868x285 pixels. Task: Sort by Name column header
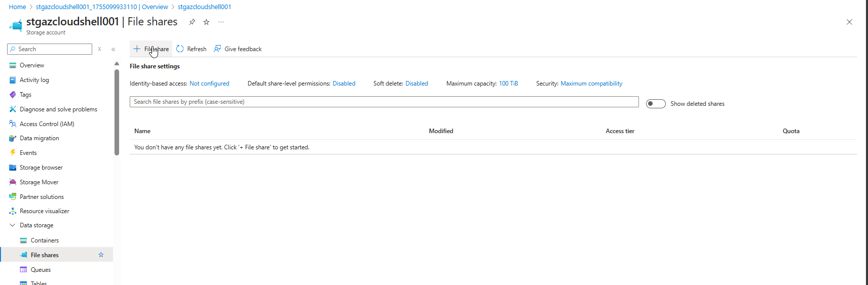coord(142,131)
